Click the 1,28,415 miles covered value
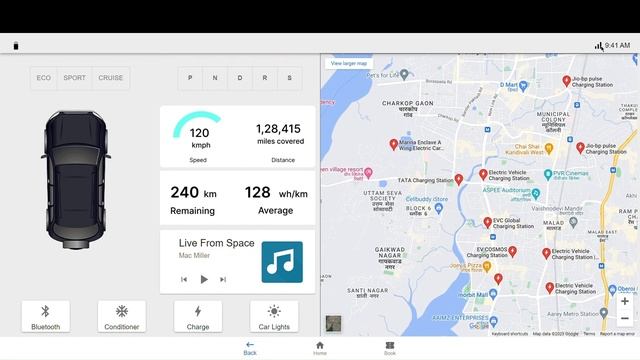 pyautogui.click(x=278, y=129)
